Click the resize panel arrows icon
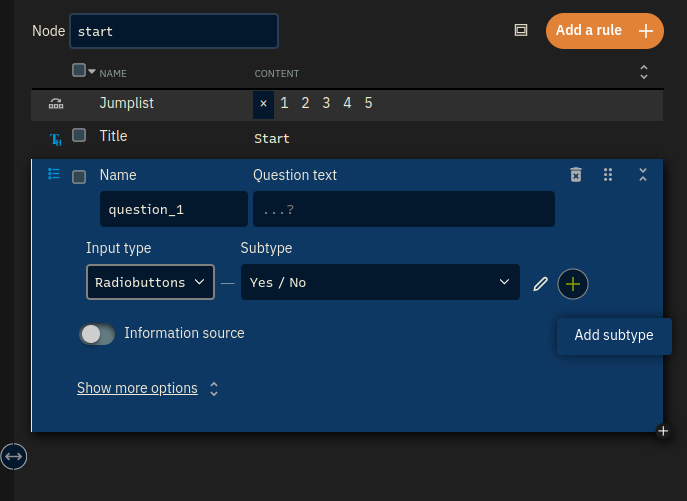Viewport: 687px width, 501px height. pyautogui.click(x=14, y=456)
